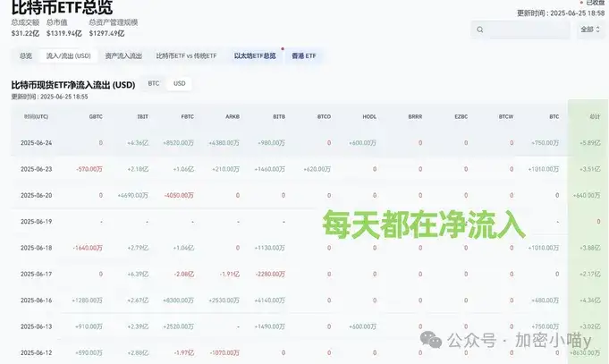Click the BRRR column header
Viewport: 609px width, 364px height.
415,116
